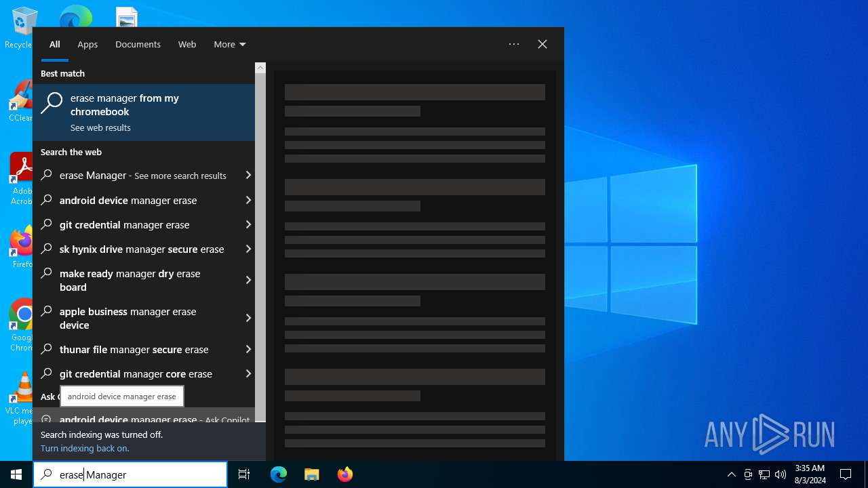
Task: Open VLC media player desktop shortcut
Action: point(19,399)
